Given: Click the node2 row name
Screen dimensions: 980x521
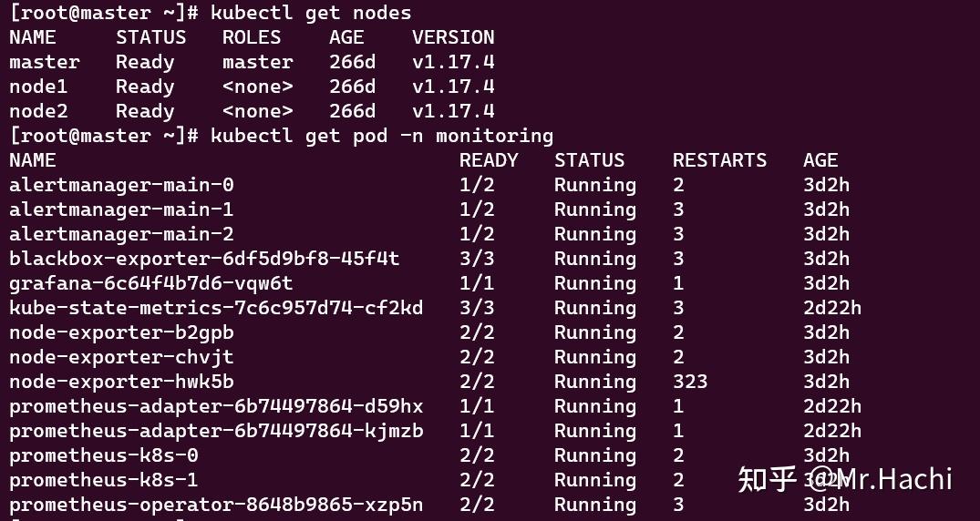Looking at the screenshot, I should click(38, 111).
